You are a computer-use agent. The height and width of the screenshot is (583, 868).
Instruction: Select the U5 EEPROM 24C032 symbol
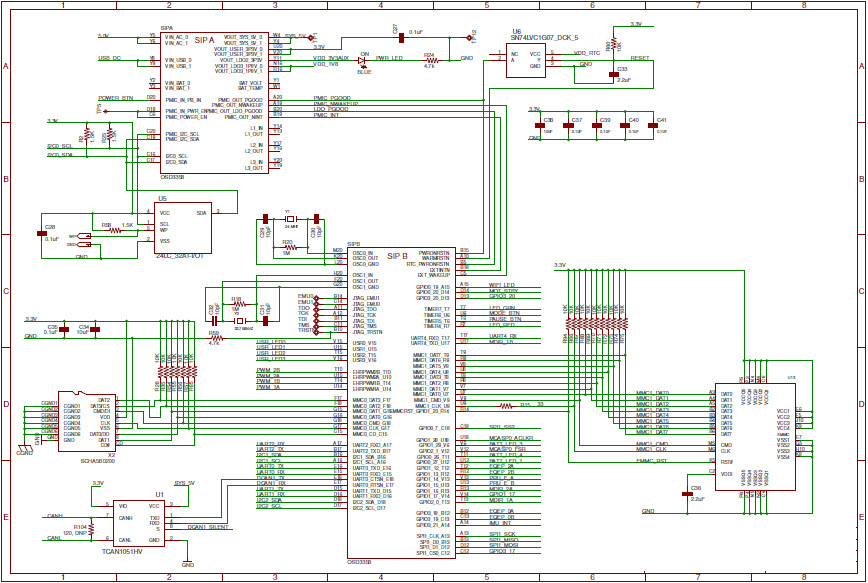[x=185, y=225]
